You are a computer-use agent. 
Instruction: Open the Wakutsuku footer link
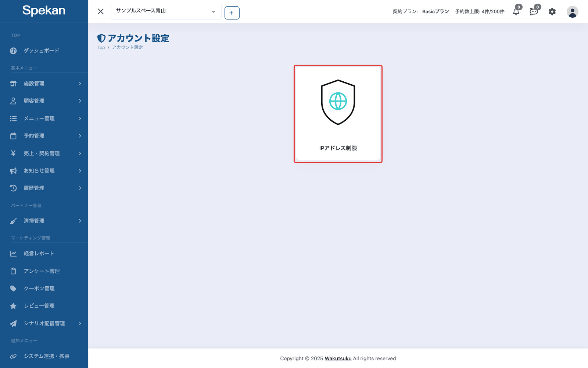(338, 358)
